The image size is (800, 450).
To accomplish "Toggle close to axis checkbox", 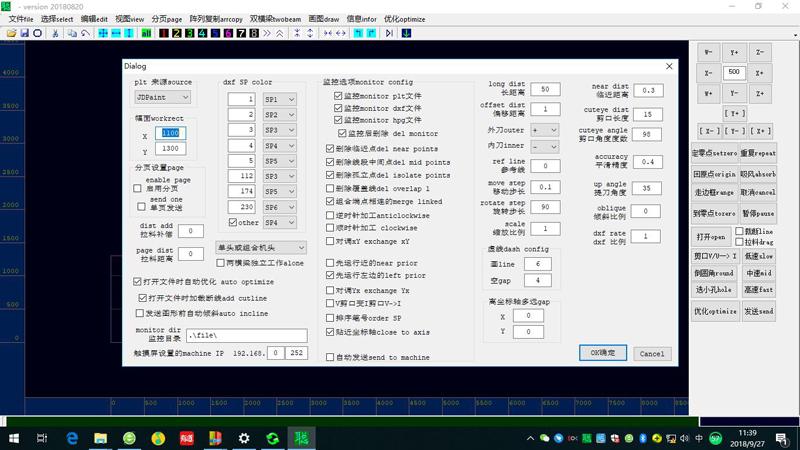I will coord(330,332).
